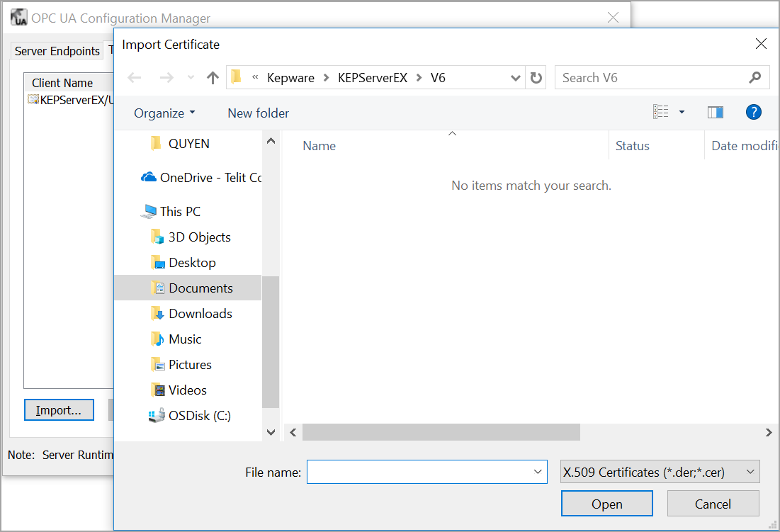Click the search magnifier icon
Image resolution: width=780 pixels, height=532 pixels.
click(754, 78)
